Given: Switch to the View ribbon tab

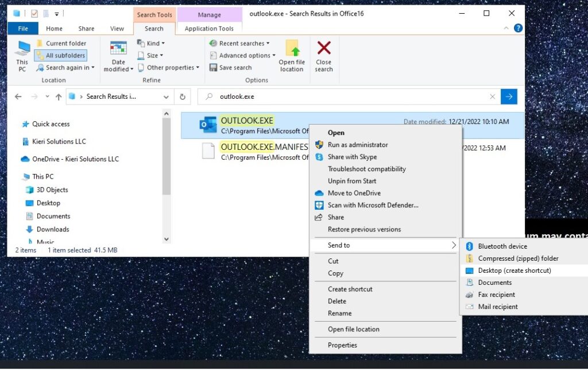Looking at the screenshot, I should 117,29.
